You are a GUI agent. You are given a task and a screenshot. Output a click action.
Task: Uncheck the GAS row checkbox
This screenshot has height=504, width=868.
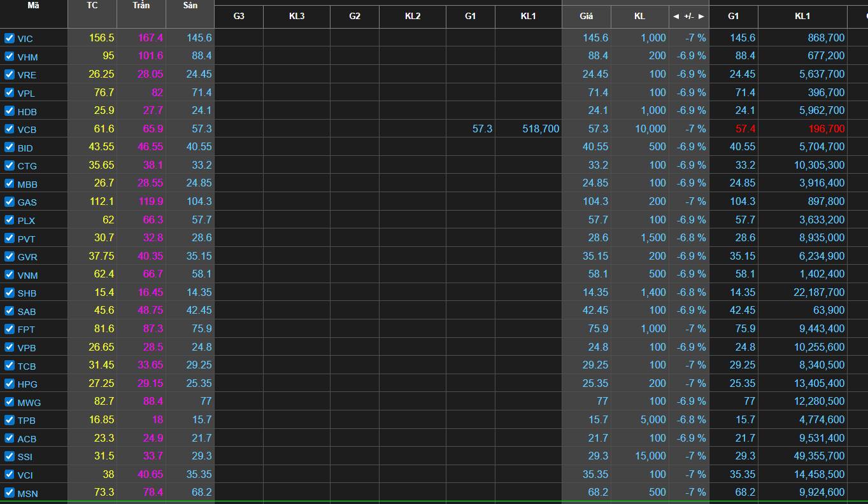pyautogui.click(x=10, y=202)
